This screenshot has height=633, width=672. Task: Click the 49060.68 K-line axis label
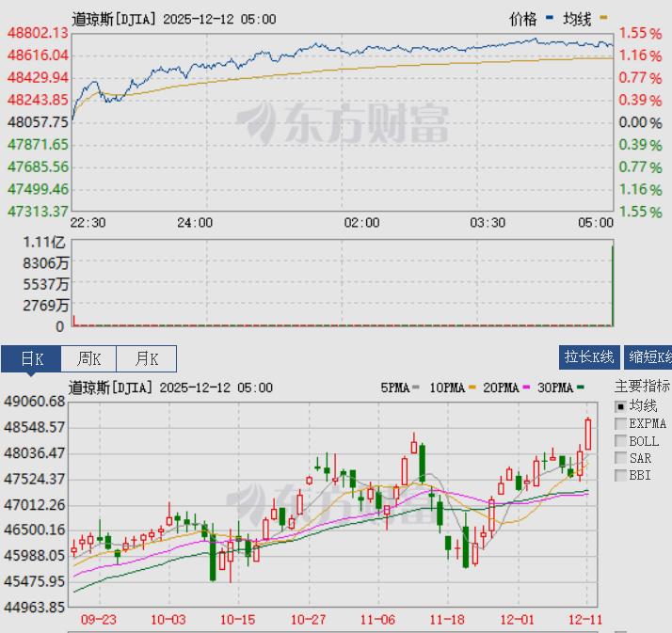34,402
